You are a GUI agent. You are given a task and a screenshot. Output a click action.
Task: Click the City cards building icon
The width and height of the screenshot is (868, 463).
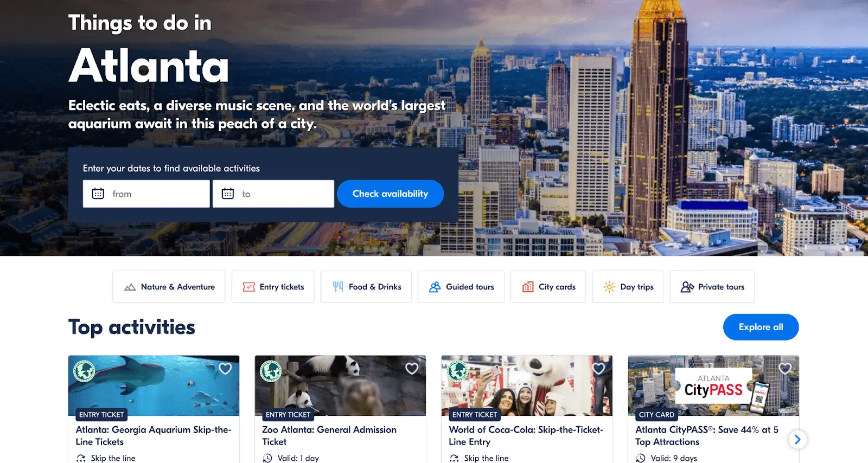(x=528, y=287)
